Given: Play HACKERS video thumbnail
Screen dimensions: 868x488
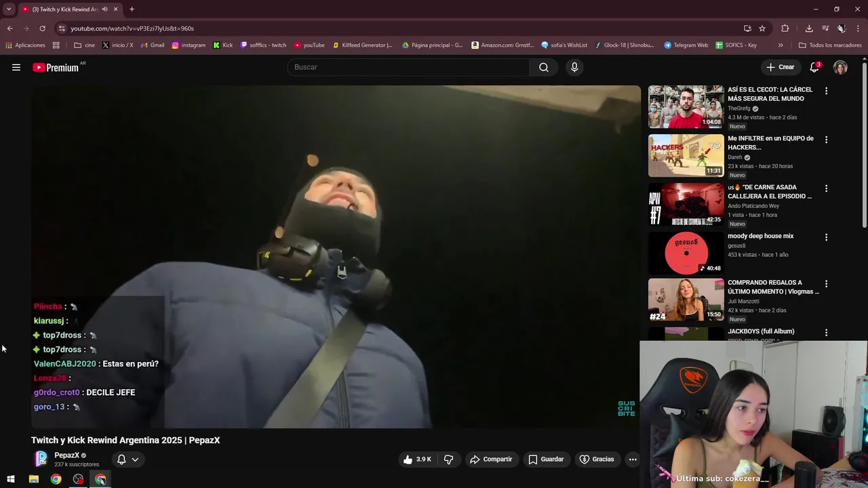Looking at the screenshot, I should click(x=686, y=155).
